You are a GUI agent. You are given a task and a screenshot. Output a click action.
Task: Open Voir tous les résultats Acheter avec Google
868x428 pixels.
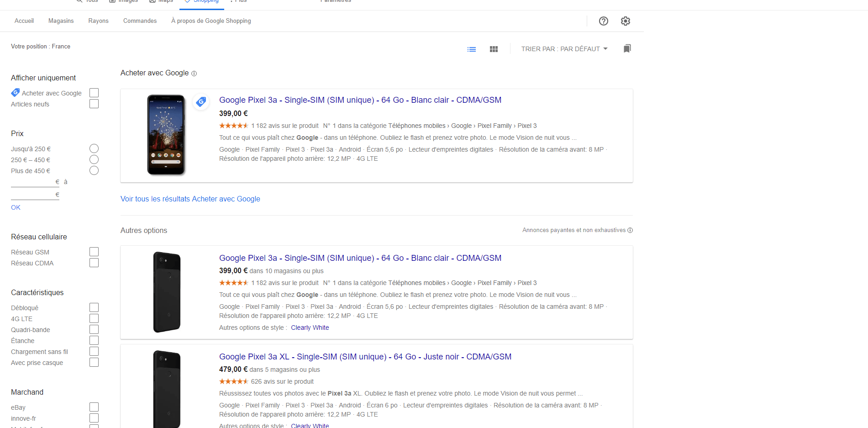(x=190, y=199)
